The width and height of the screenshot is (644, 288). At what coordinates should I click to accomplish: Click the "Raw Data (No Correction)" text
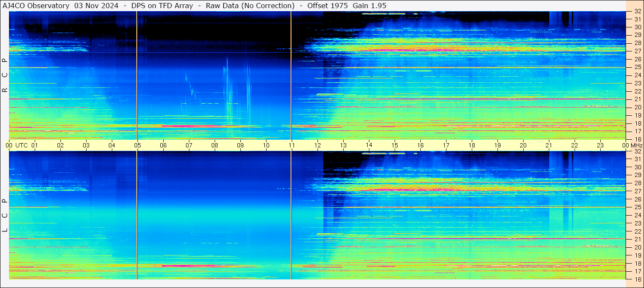[x=250, y=6]
